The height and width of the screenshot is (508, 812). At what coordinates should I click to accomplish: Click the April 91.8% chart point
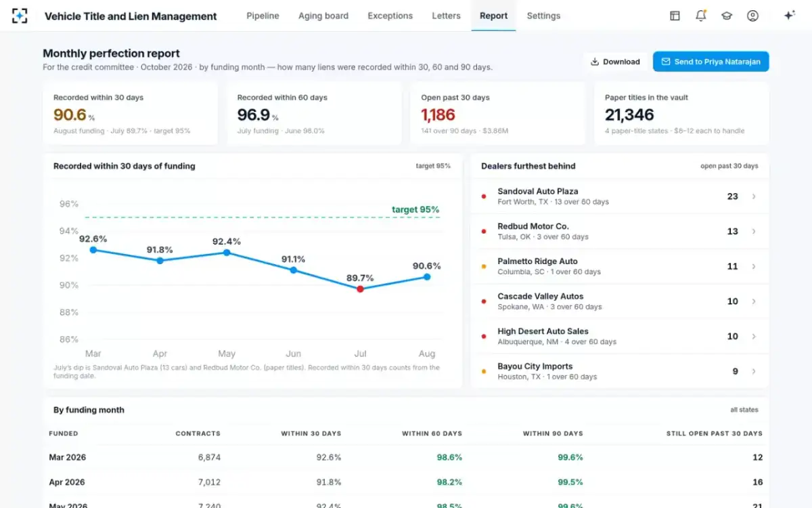(x=160, y=261)
